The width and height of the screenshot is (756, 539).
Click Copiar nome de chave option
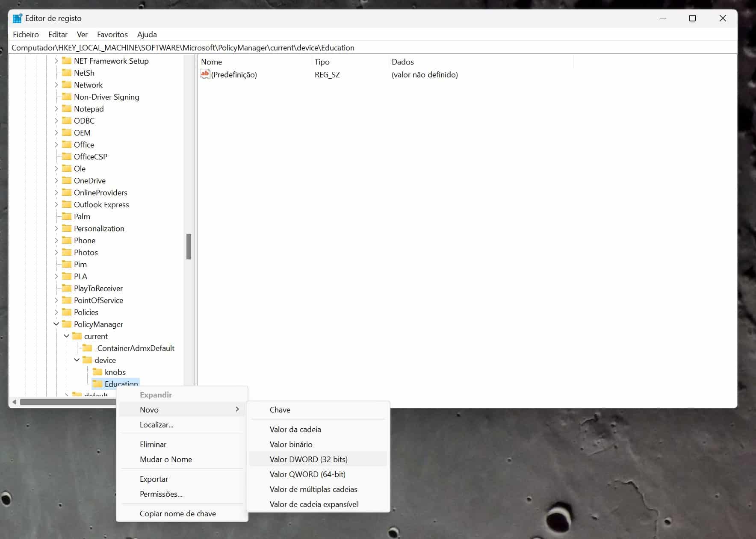177,513
